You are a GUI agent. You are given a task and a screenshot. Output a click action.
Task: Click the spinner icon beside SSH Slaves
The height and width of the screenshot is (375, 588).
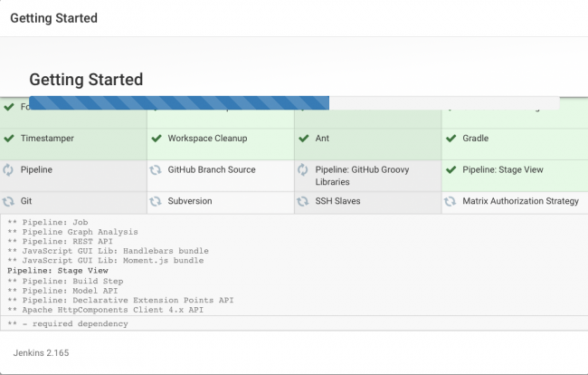point(303,201)
